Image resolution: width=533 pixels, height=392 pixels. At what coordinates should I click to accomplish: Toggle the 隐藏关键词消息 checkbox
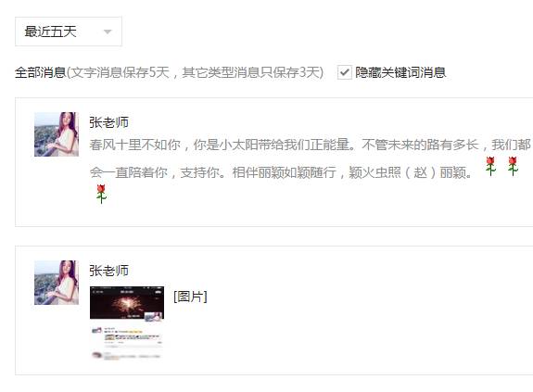click(344, 72)
